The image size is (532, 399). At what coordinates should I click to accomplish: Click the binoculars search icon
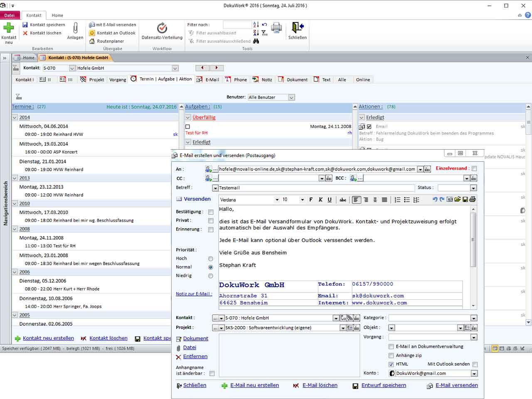[x=256, y=41]
